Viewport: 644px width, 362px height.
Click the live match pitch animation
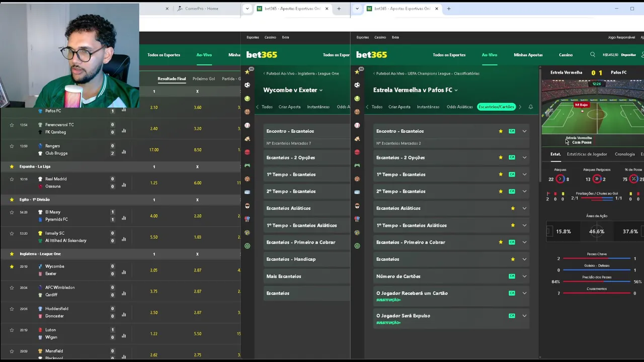pos(592,107)
